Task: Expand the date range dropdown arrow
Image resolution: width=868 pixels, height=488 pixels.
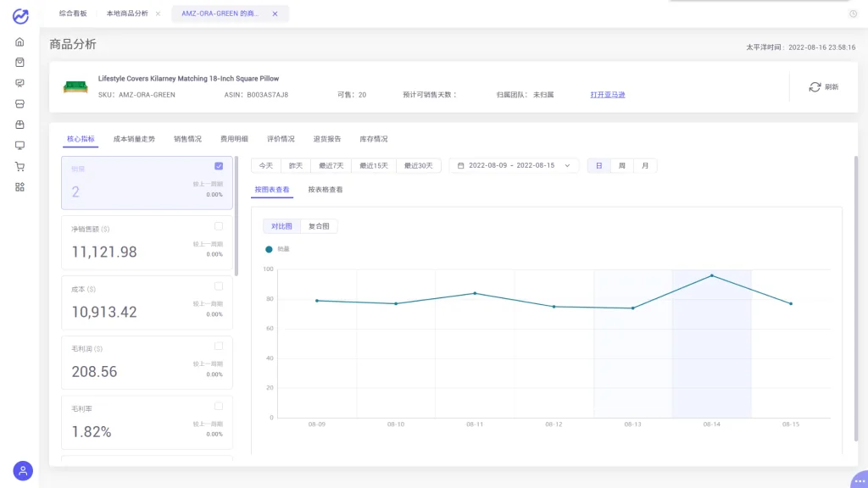Action: tap(567, 165)
